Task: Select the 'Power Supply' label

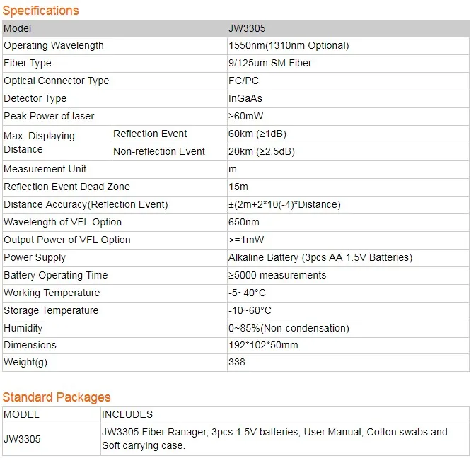Action: [35, 257]
